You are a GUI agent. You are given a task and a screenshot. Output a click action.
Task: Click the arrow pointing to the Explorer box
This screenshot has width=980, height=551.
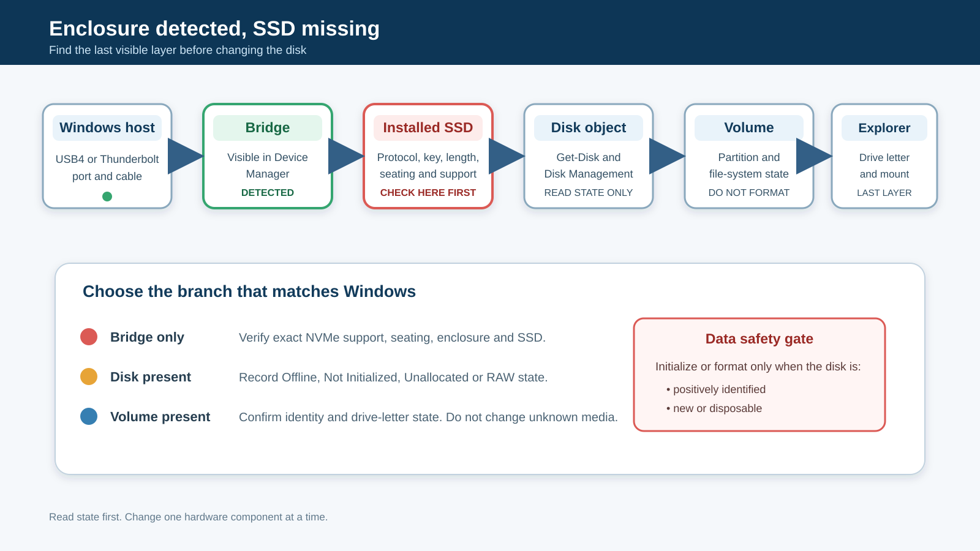click(814, 156)
